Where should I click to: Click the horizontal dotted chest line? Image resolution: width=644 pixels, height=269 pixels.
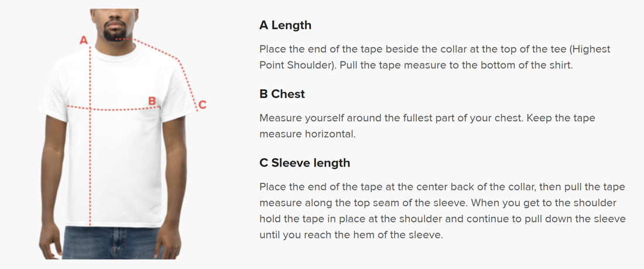pos(117,109)
